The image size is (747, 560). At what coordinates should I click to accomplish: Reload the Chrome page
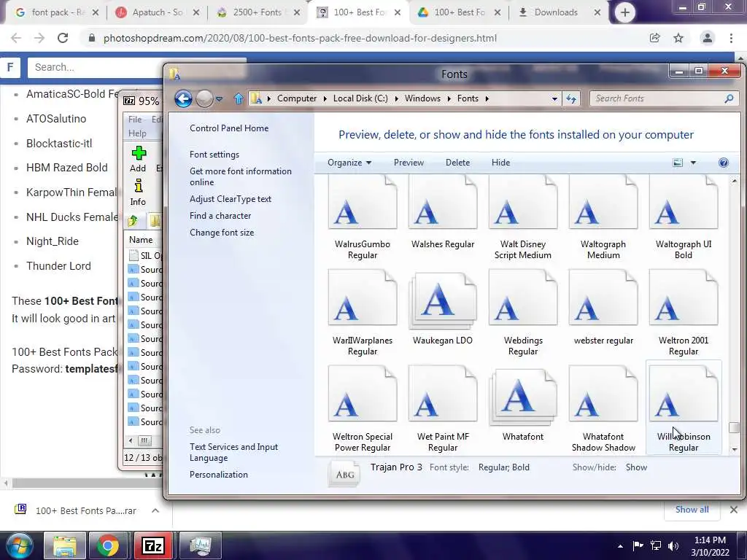[x=63, y=38]
